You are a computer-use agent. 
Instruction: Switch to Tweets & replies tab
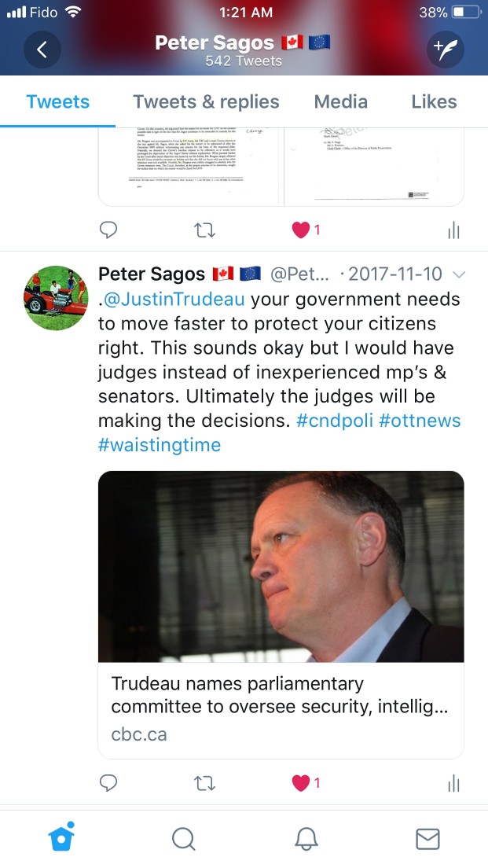coord(206,102)
